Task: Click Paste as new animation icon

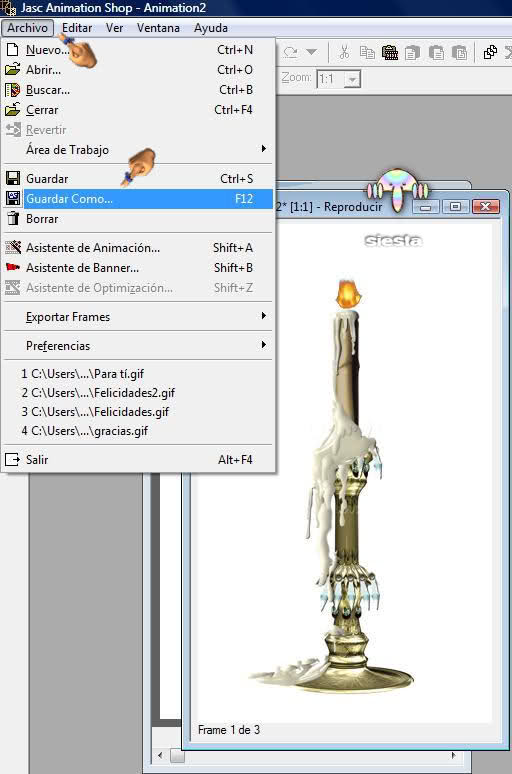Action: click(390, 52)
